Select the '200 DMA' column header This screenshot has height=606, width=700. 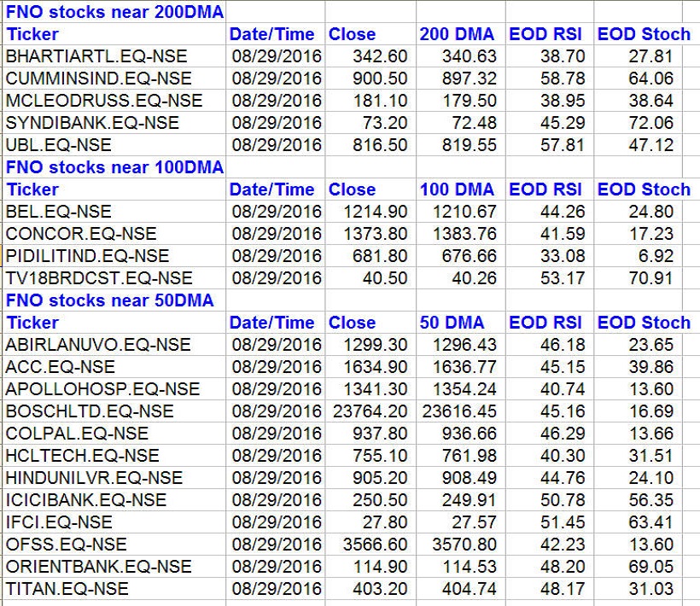click(x=457, y=34)
